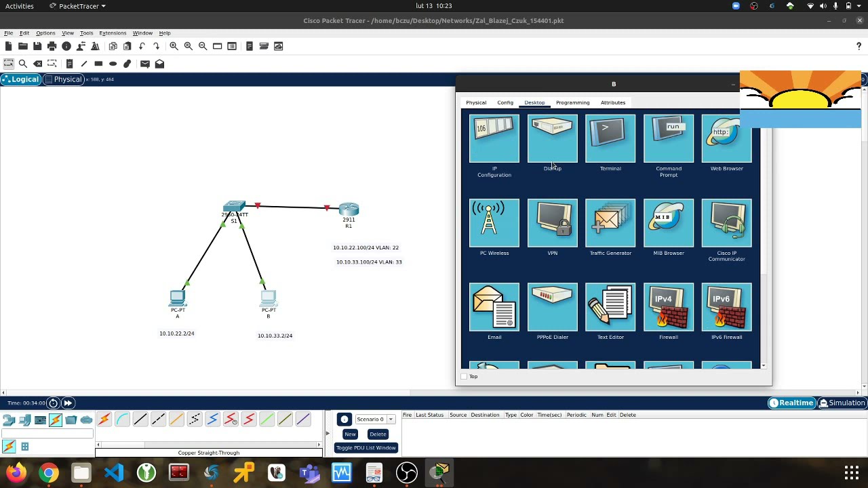Click the Delete scenario button
Viewport: 868px width, 488px height.
point(378,434)
